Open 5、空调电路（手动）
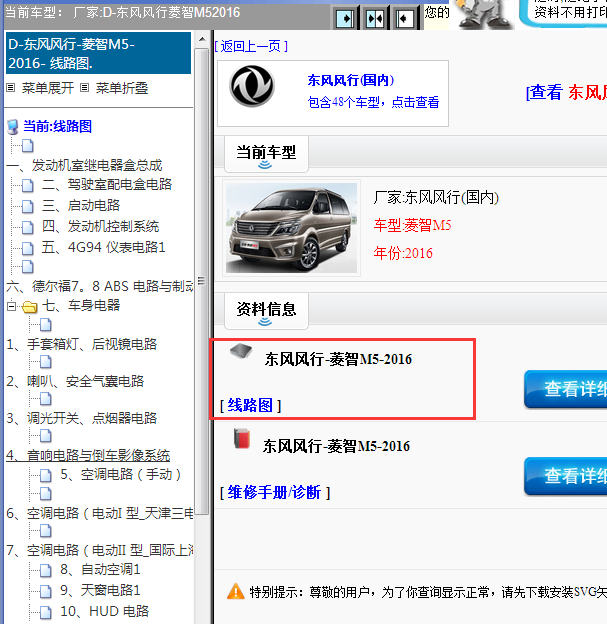Screen dimensions: 607x624 coord(121,474)
